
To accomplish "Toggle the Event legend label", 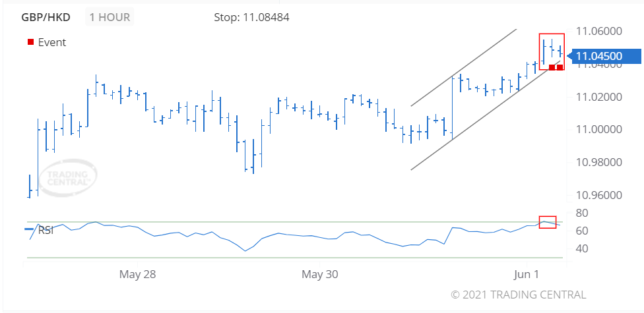I will click(52, 42).
